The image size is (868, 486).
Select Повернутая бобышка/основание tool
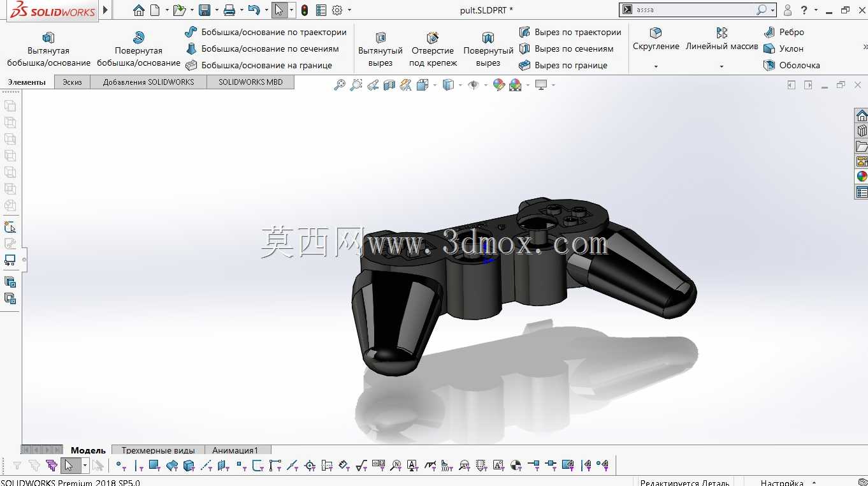(138, 49)
